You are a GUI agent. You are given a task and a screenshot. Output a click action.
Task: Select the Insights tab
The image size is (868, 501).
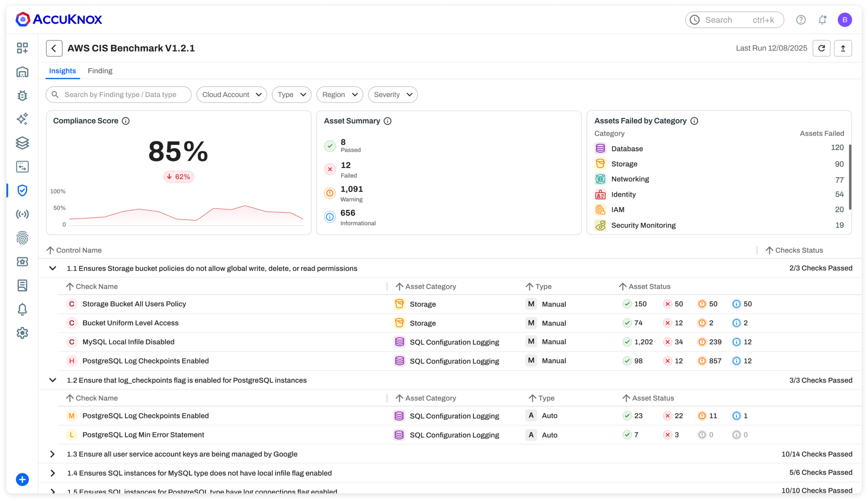coord(62,70)
